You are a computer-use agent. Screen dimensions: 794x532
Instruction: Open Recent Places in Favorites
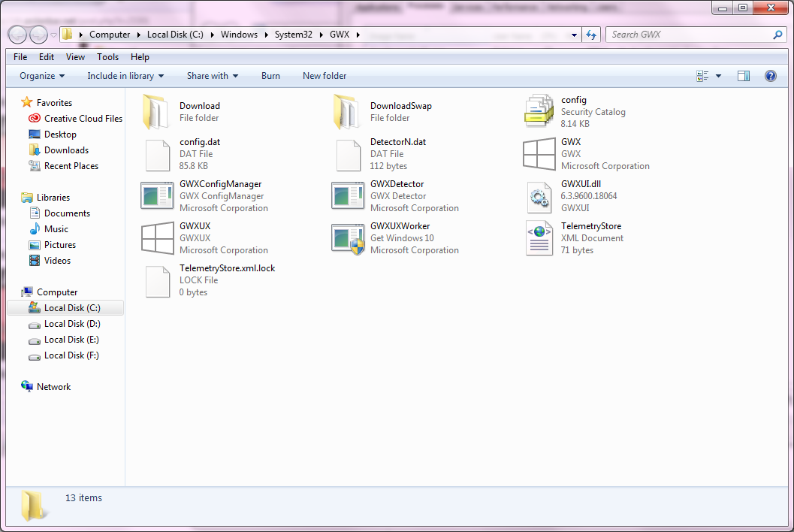[63, 165]
